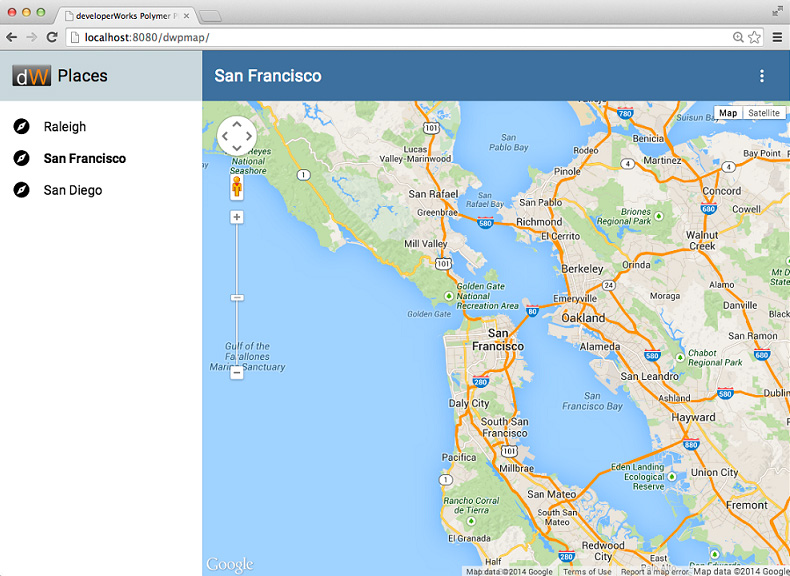Click the compass icon beside San Francisco
Image resolution: width=790 pixels, height=576 pixels.
21,158
